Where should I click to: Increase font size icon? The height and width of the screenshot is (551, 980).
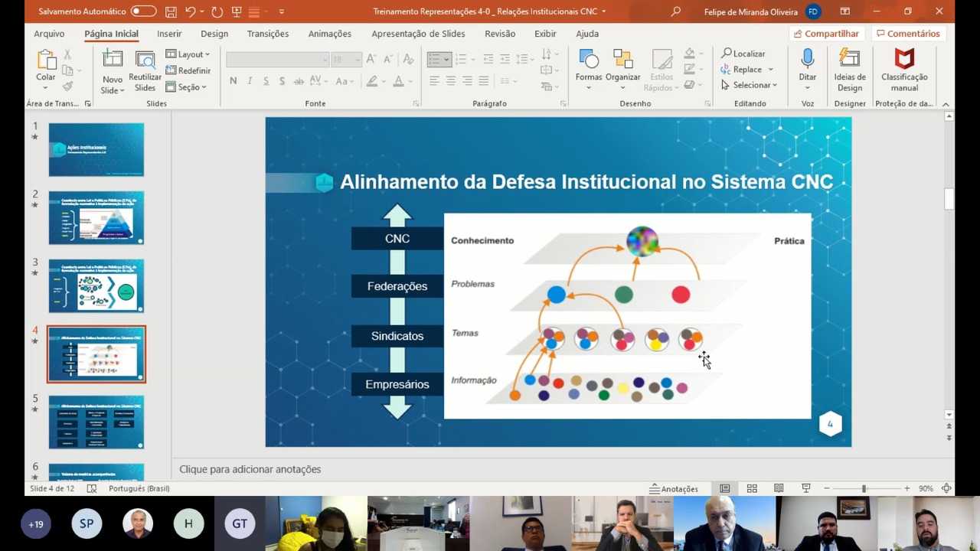point(371,59)
